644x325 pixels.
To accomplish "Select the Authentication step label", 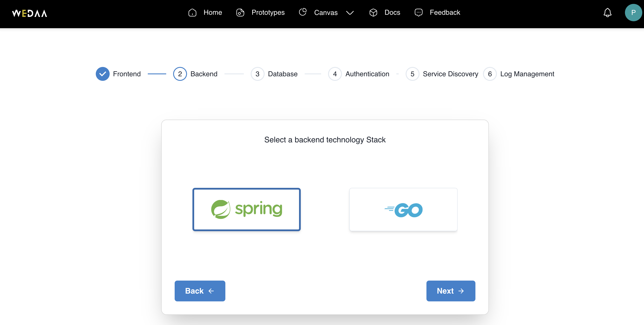I will click(367, 74).
